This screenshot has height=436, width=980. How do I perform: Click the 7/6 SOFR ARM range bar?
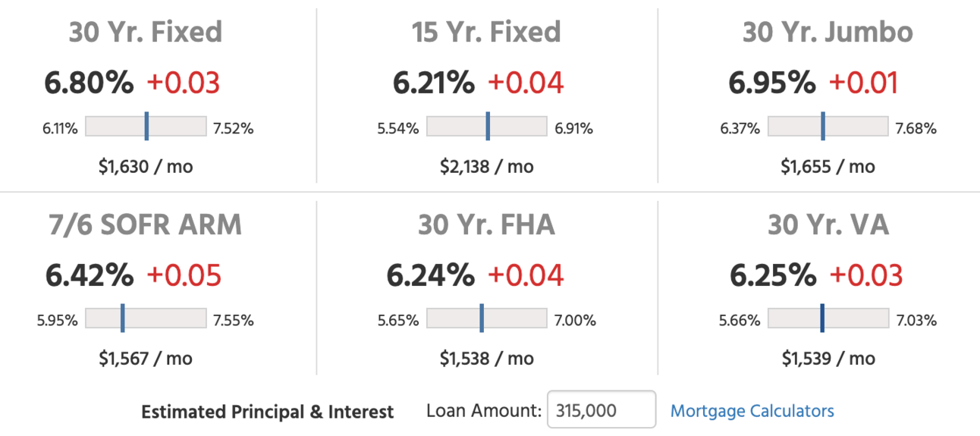(x=146, y=318)
